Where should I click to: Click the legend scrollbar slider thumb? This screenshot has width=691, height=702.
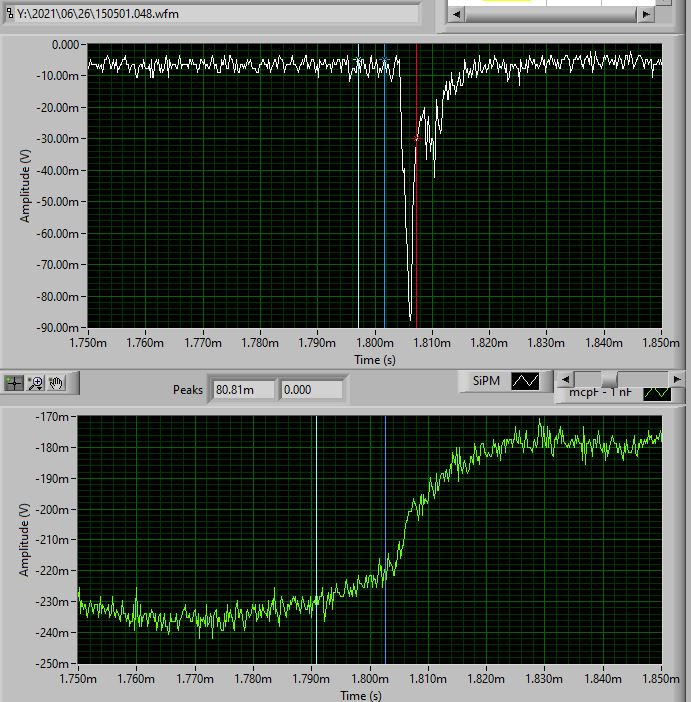click(608, 380)
